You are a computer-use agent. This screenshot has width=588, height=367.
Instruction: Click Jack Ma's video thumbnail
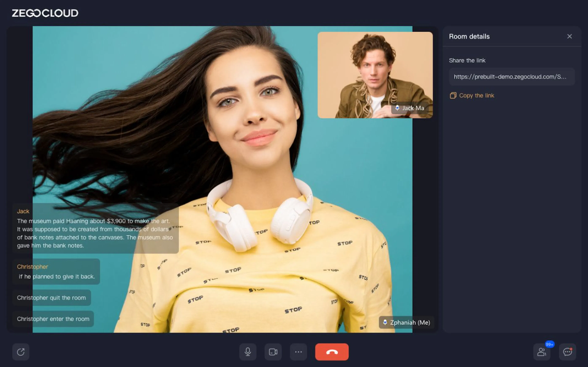coord(375,75)
